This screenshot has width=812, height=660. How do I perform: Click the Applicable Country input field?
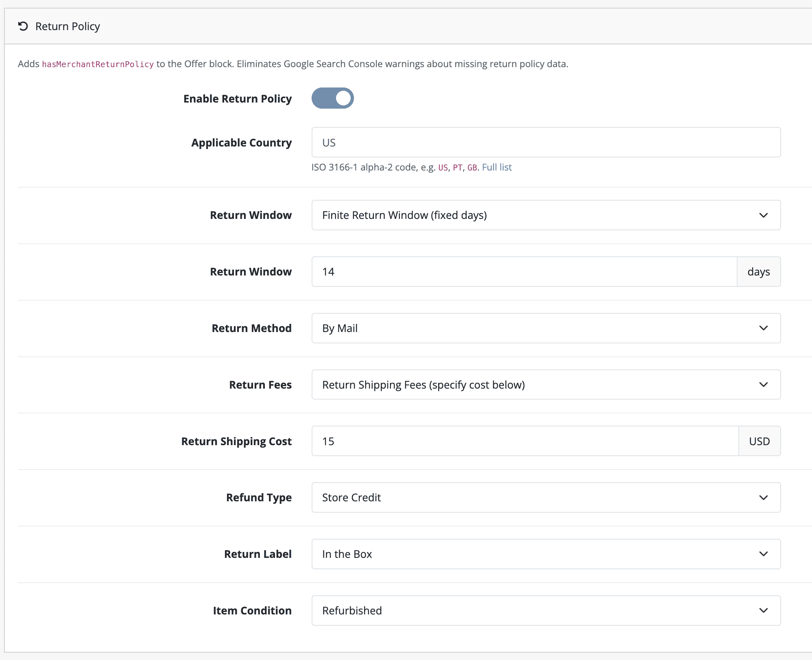546,142
